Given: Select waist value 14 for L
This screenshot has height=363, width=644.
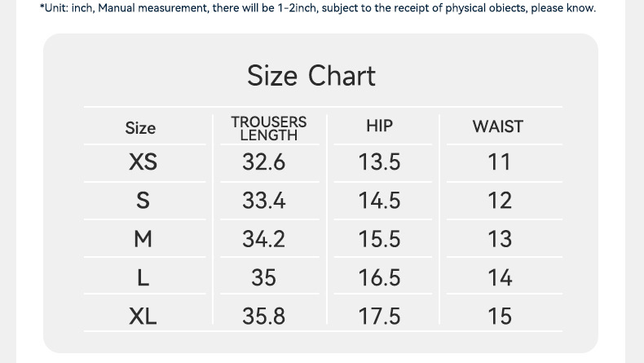Looking at the screenshot, I should 499,278.
